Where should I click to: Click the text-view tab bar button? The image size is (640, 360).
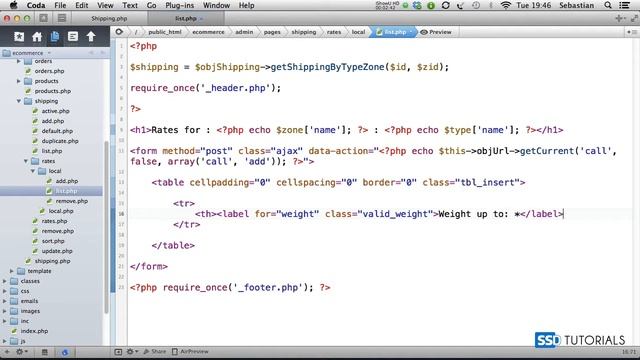coord(62,18)
